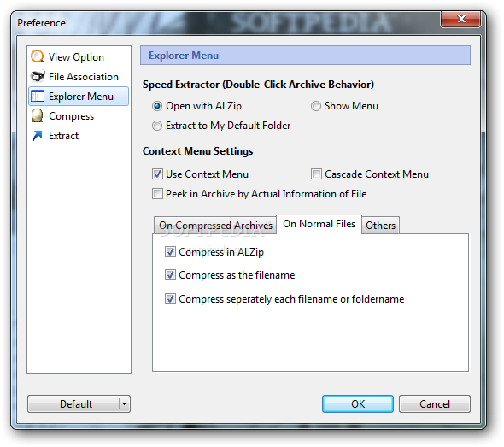
Task: Go to Compress settings label
Action: click(72, 116)
